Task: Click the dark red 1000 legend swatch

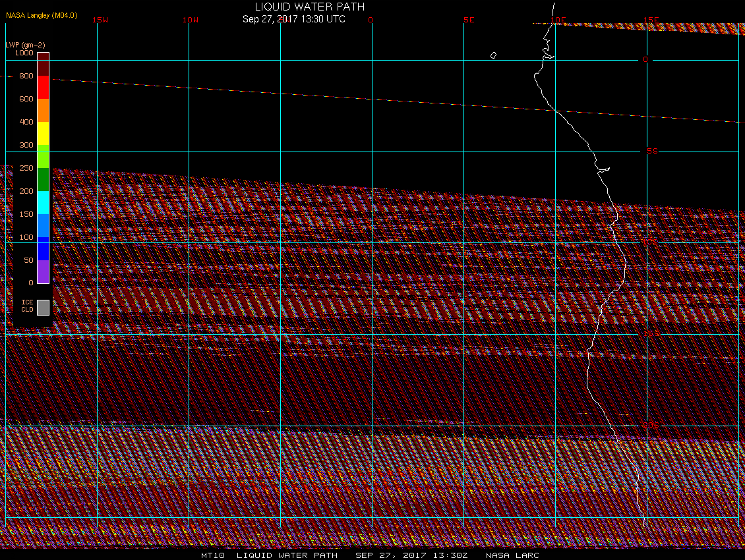Action: coord(44,64)
